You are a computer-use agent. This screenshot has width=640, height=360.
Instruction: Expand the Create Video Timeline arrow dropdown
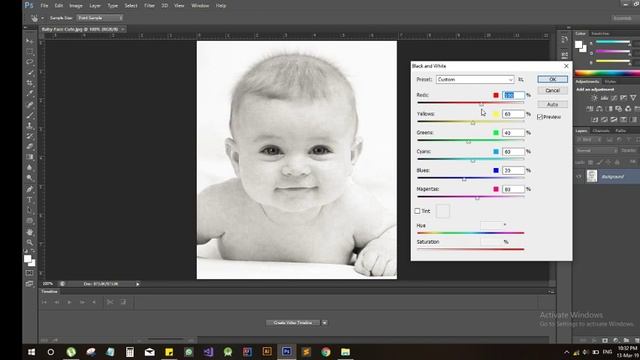click(x=324, y=323)
